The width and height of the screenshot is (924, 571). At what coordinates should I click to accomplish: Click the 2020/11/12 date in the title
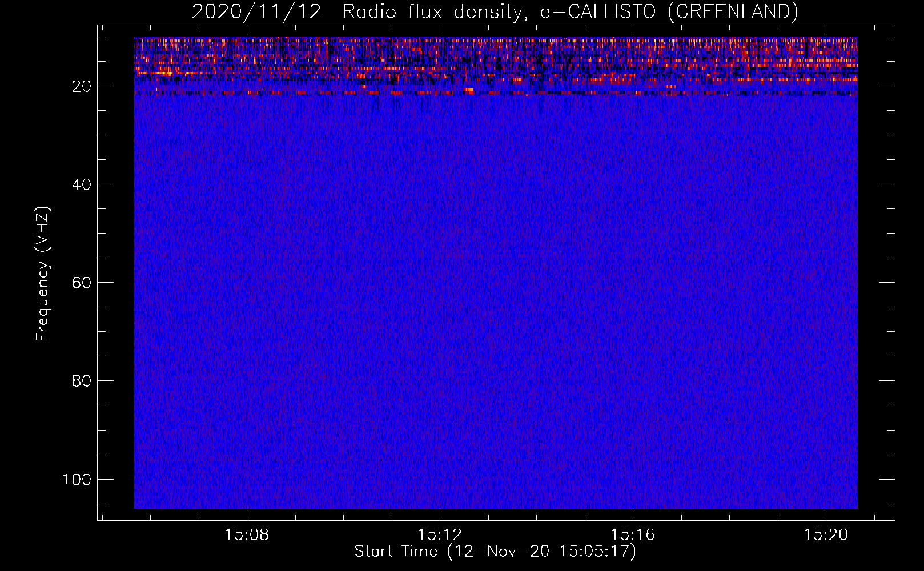[256, 12]
